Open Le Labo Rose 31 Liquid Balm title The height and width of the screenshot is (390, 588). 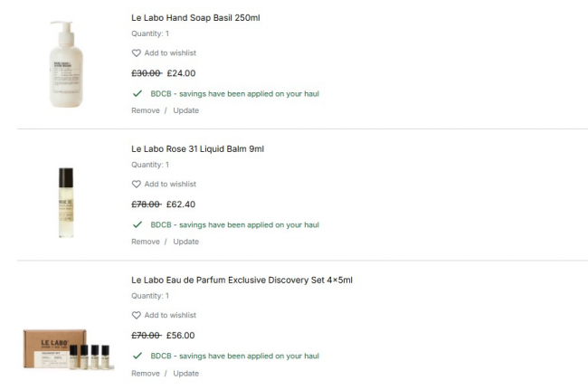click(x=197, y=148)
